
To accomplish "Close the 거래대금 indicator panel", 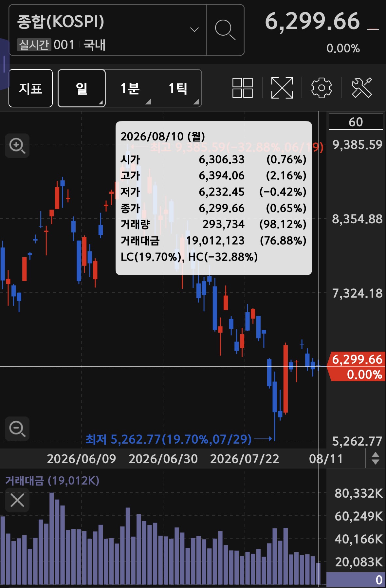I will [x=17, y=500].
